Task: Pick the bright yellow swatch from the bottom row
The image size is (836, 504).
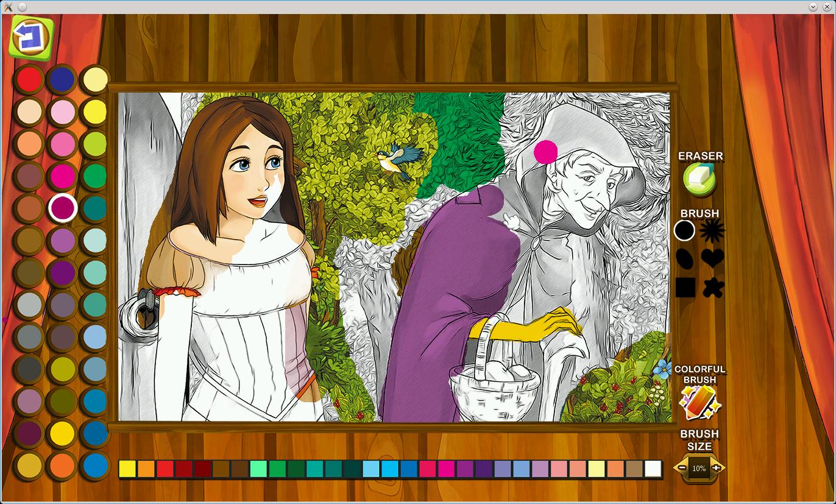Action: pos(126,469)
